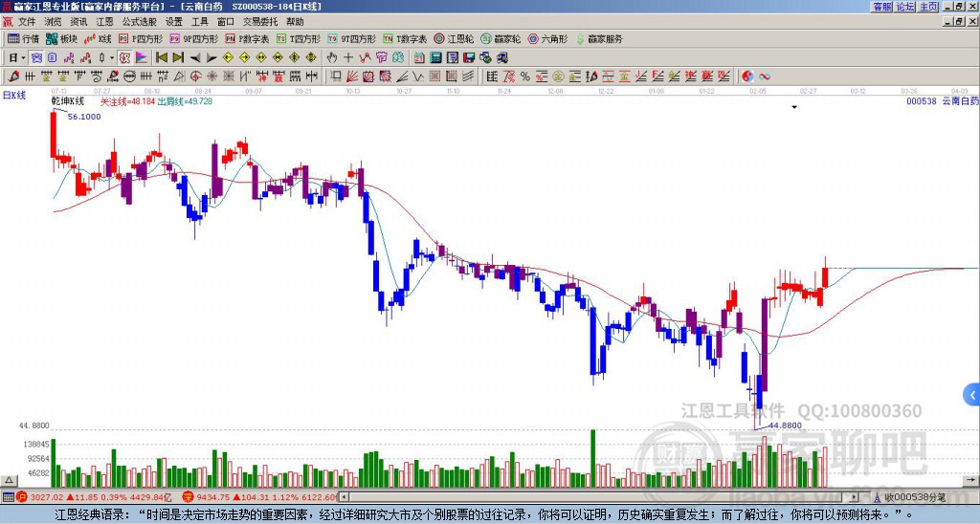The image size is (980, 524).
Task: Click the 板块 toolbar button
Action: click(x=61, y=38)
